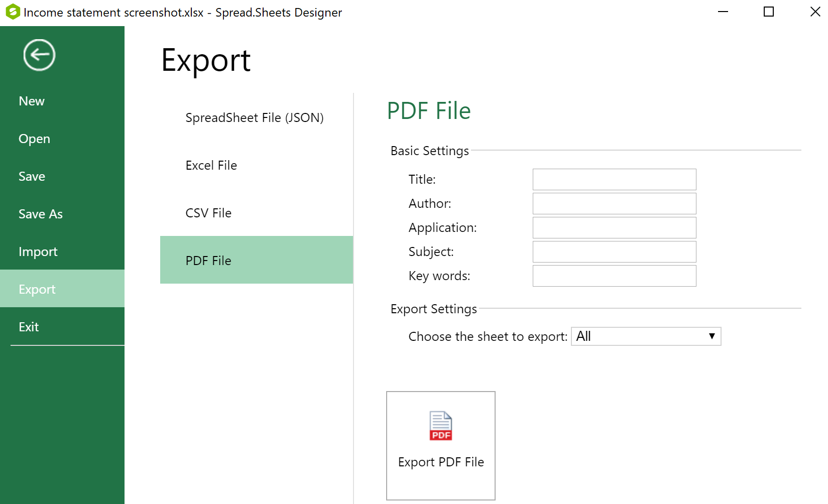The width and height of the screenshot is (828, 504).
Task: Click Exit in the sidebar
Action: (29, 327)
